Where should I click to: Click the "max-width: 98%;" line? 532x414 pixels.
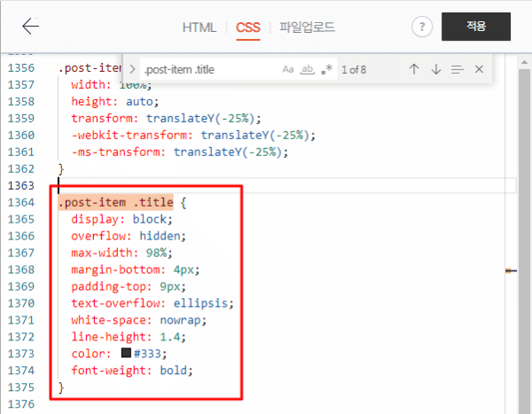click(121, 253)
